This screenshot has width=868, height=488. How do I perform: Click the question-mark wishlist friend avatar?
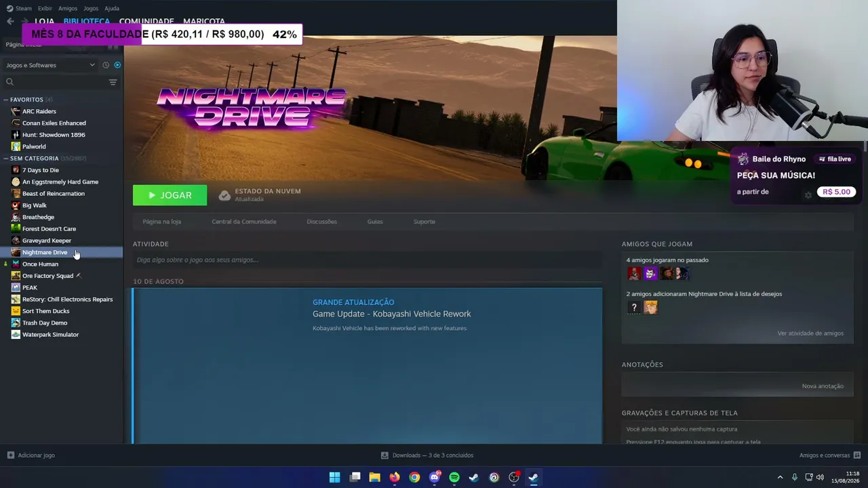coord(634,308)
